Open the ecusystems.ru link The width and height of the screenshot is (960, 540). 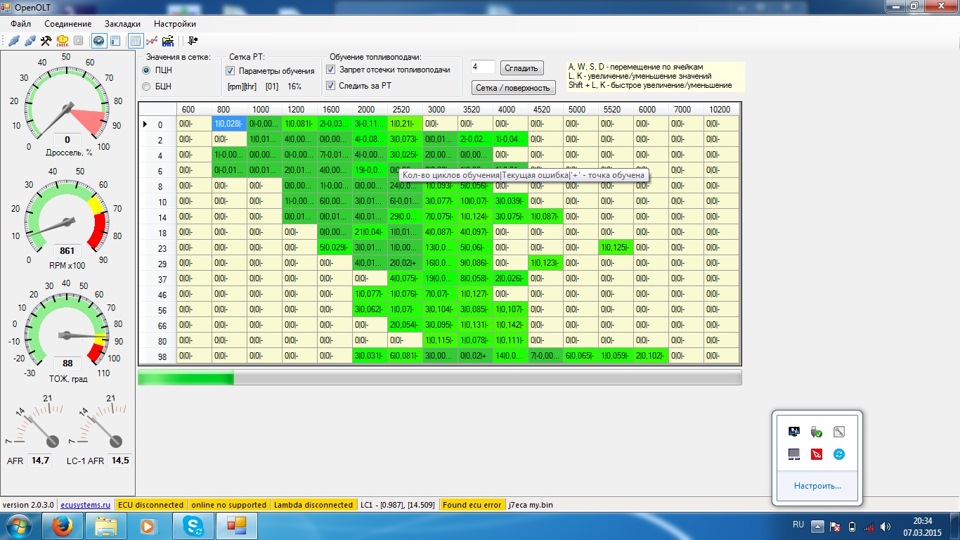[86, 505]
